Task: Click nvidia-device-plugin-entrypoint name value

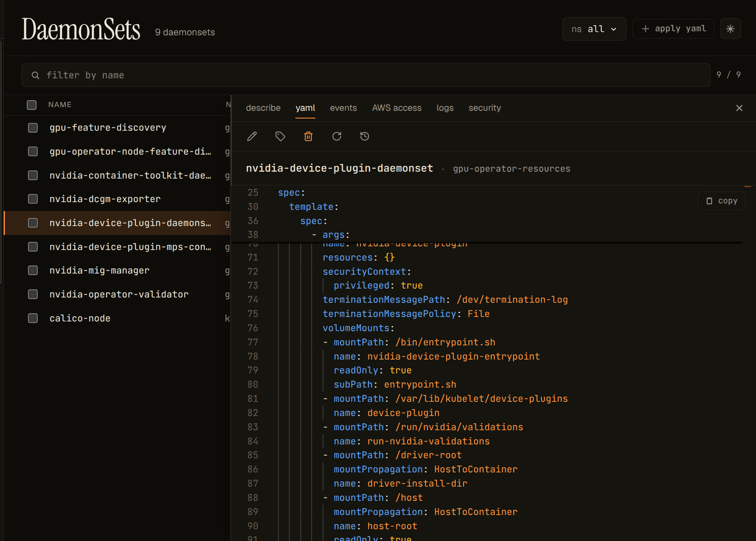Action: [454, 357]
